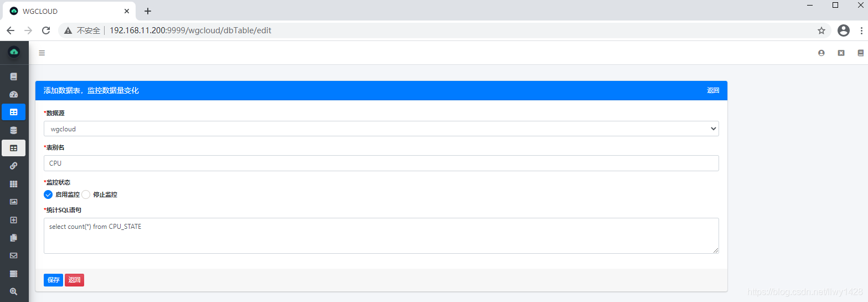
Task: Click the red 返回 button
Action: [74, 280]
